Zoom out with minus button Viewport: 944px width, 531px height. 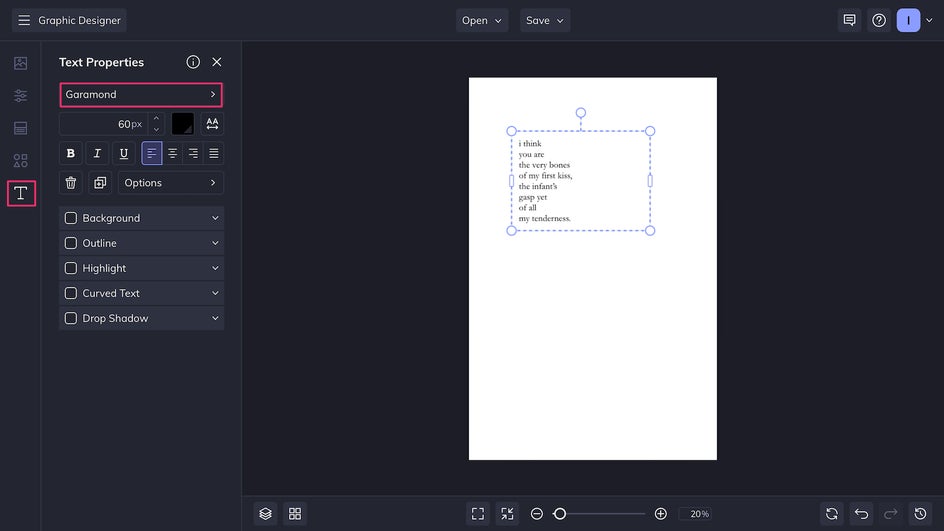537,514
